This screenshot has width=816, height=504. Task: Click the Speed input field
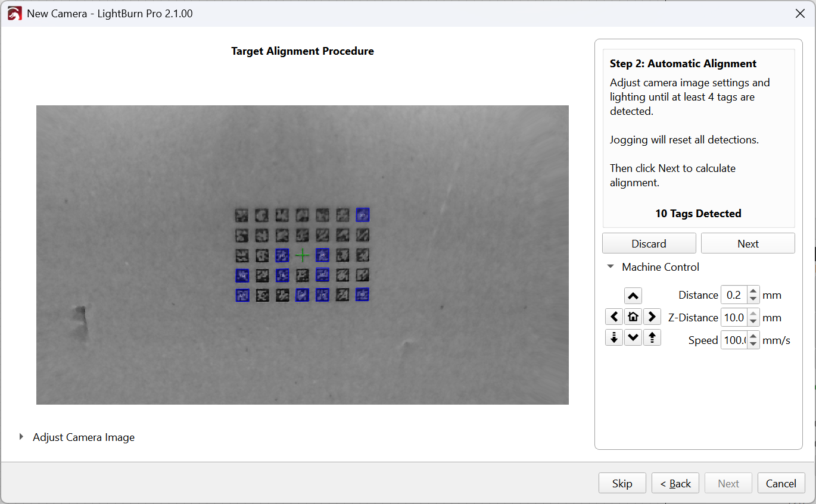point(734,340)
